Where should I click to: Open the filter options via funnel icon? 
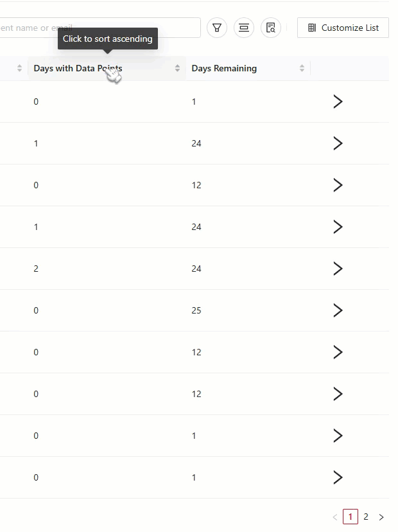click(217, 28)
